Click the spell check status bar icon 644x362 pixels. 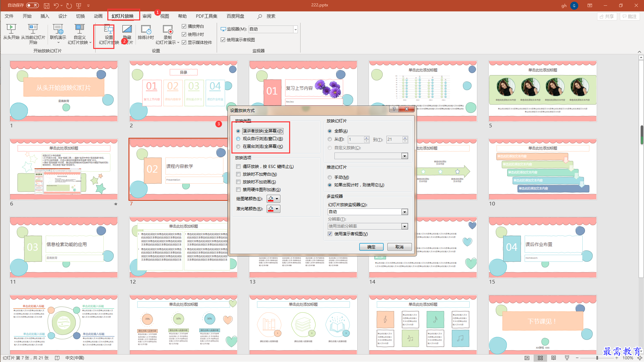(x=57, y=358)
